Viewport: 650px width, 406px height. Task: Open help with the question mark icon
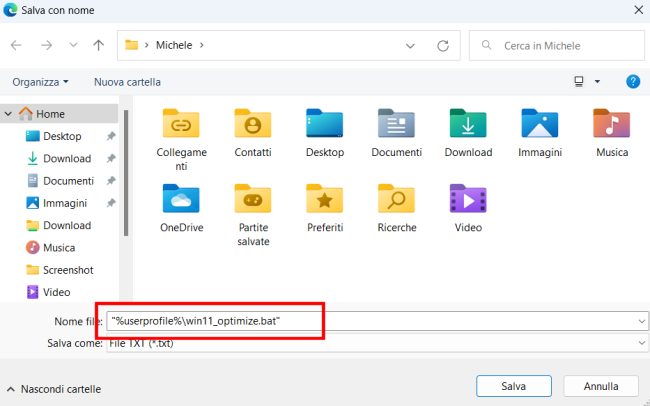pyautogui.click(x=633, y=82)
